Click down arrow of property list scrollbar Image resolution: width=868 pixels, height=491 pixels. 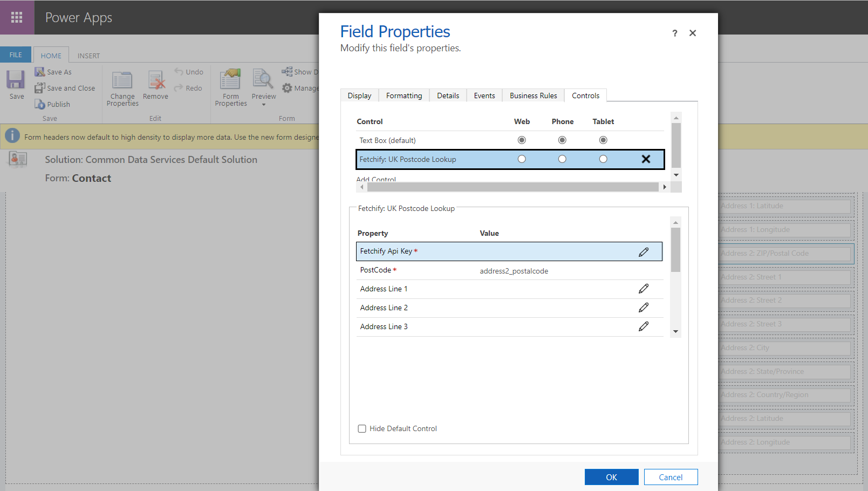click(x=675, y=332)
